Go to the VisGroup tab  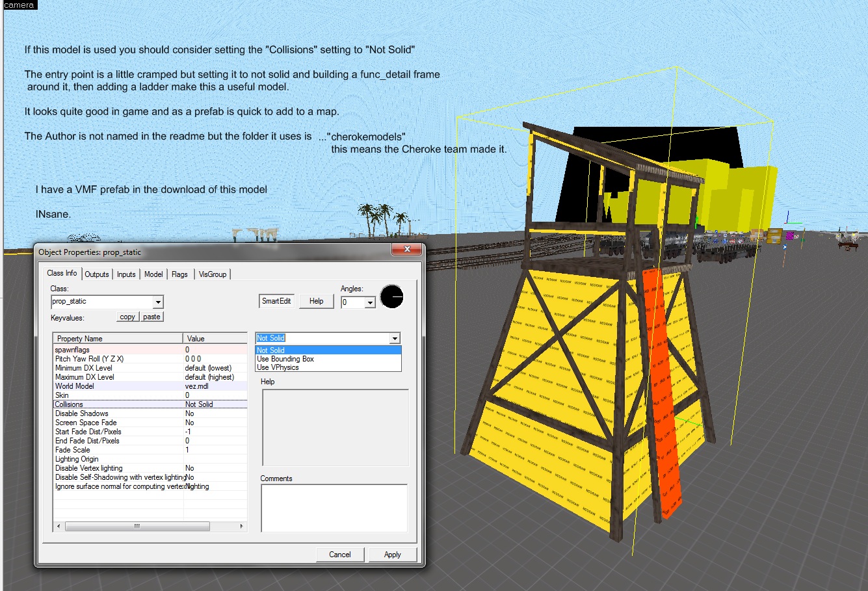click(x=213, y=274)
